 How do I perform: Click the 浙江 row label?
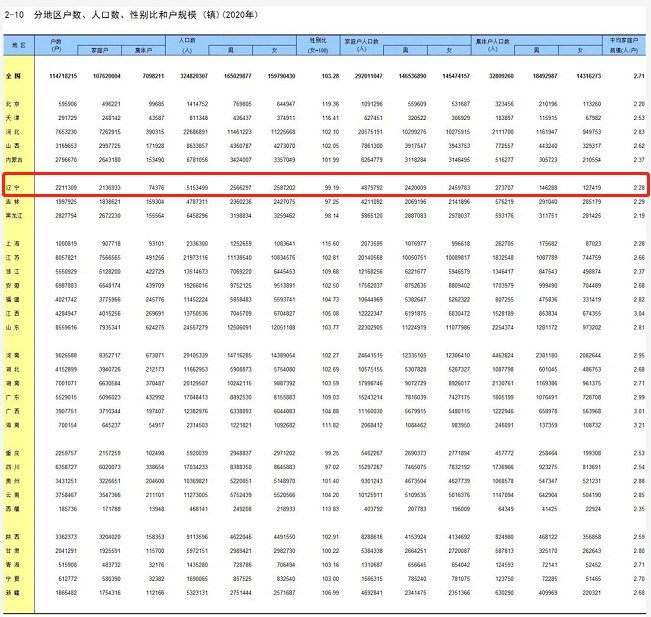13,272
